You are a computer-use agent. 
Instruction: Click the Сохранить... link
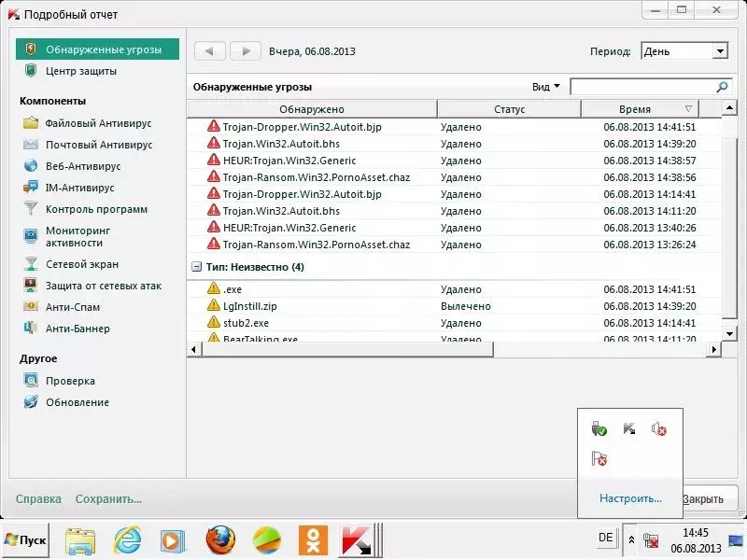click(108, 499)
